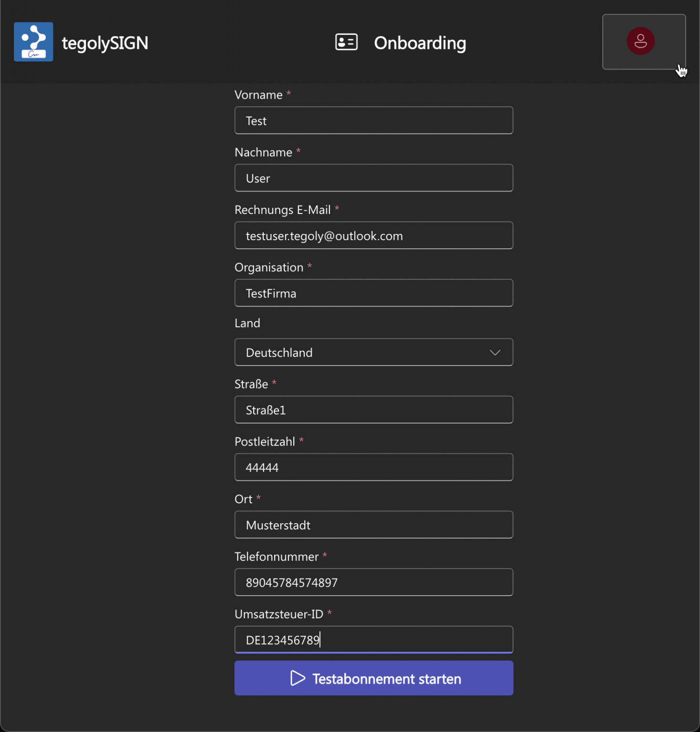The width and height of the screenshot is (700, 732).
Task: Click the Postleitzahl field showing 44444
Action: pos(373,468)
